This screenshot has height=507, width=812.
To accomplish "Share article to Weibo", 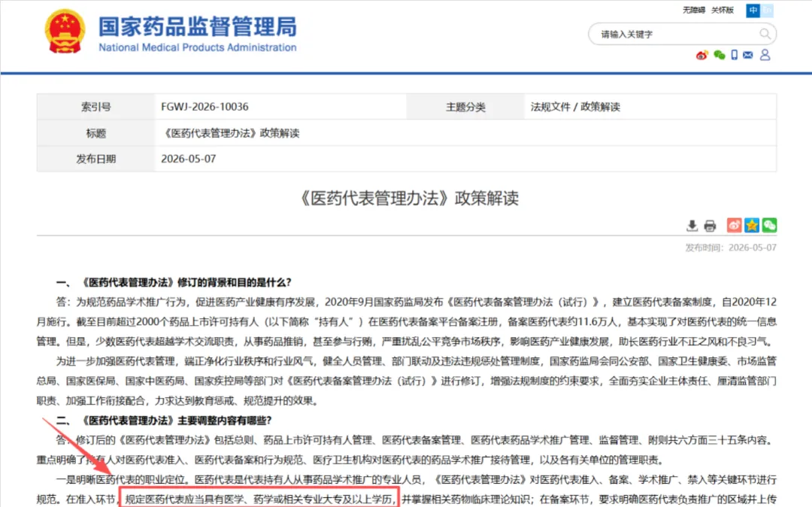I will coord(734,225).
